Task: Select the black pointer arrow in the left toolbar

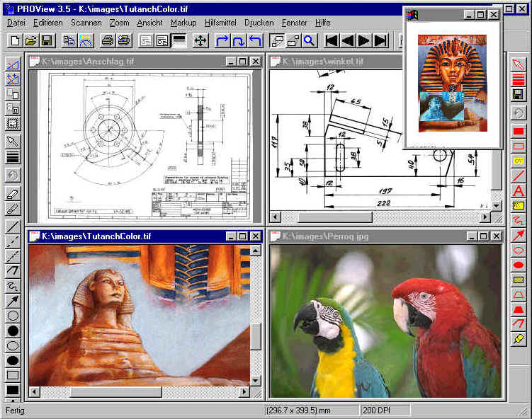Action: click(x=13, y=142)
